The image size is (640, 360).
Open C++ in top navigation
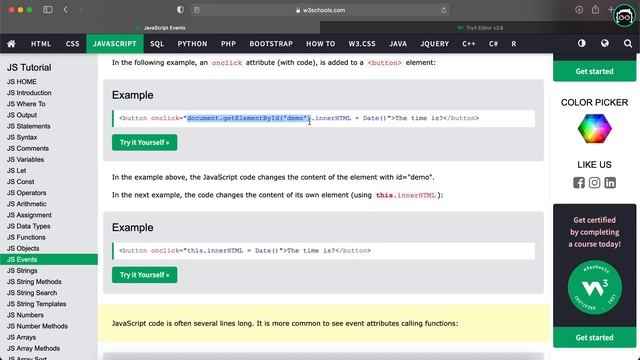(x=469, y=44)
